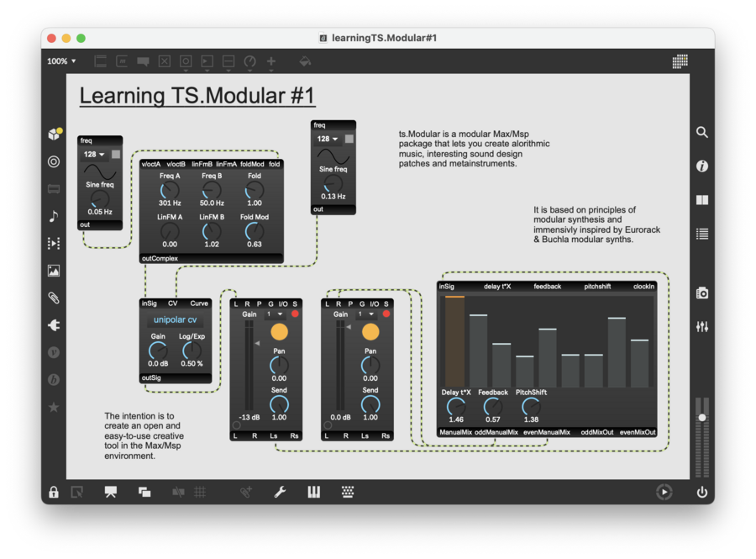Screen dimensions: 756x559
Task: Click the PitchShift dial
Action: (531, 407)
